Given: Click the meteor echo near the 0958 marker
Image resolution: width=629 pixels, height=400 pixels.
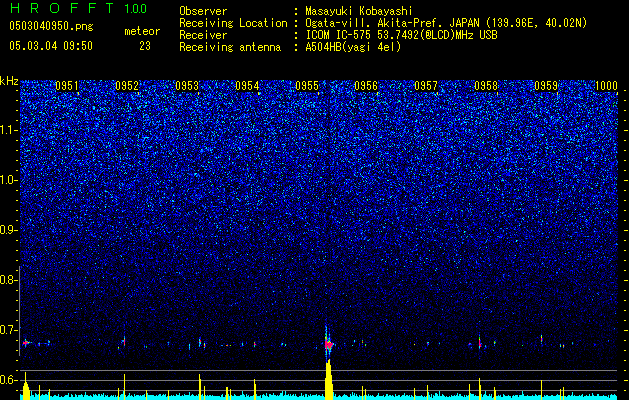Looking at the screenshot, I should pyautogui.click(x=479, y=342).
